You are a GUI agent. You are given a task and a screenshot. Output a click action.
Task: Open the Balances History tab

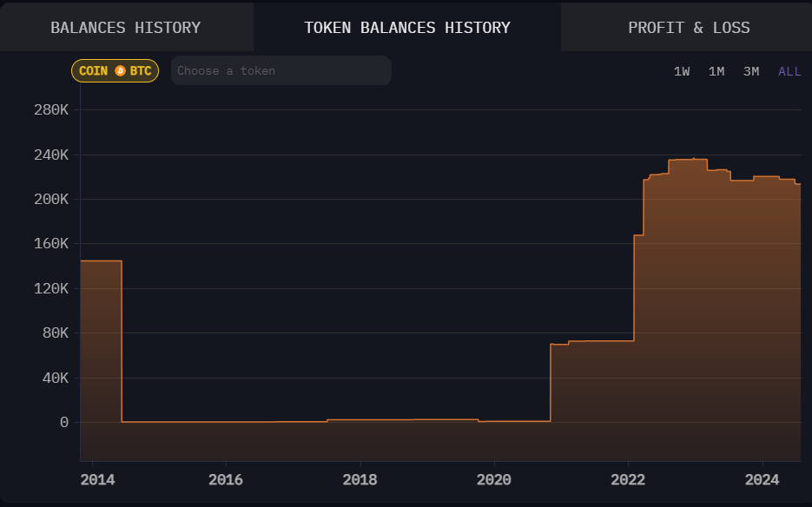(x=126, y=28)
